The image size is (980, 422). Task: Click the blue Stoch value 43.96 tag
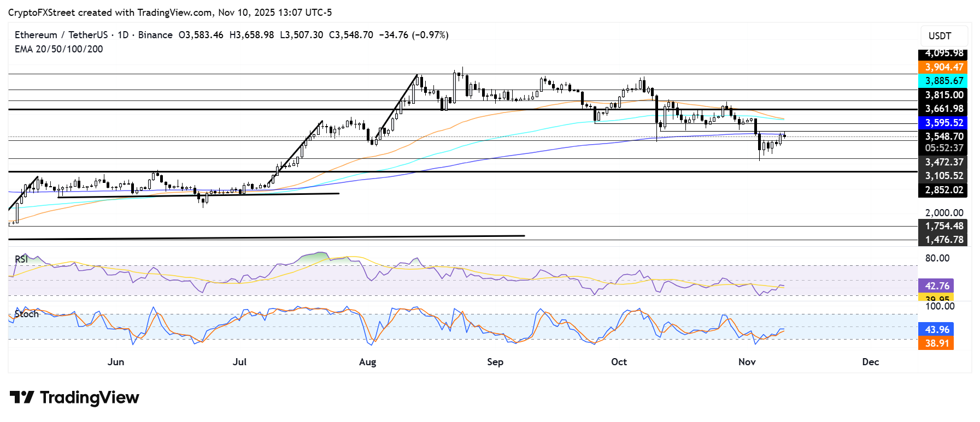936,329
